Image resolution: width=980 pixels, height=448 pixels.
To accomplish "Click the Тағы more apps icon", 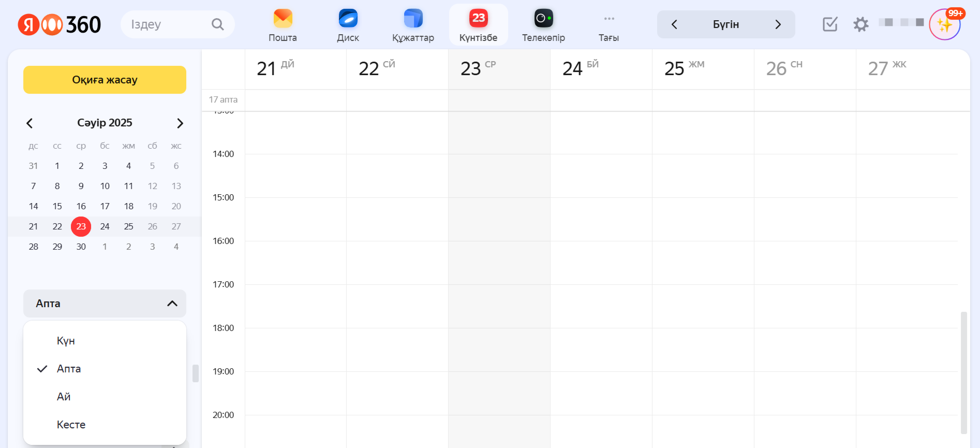I will (608, 19).
